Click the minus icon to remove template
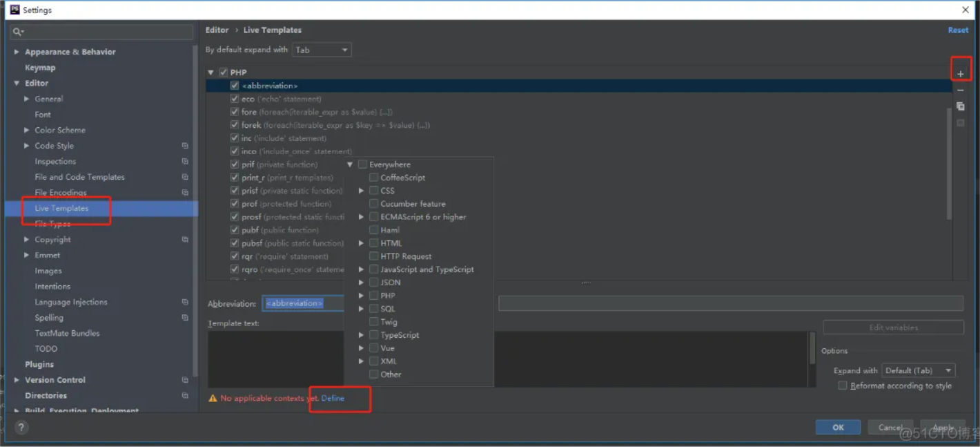The image size is (980, 447). (960, 91)
